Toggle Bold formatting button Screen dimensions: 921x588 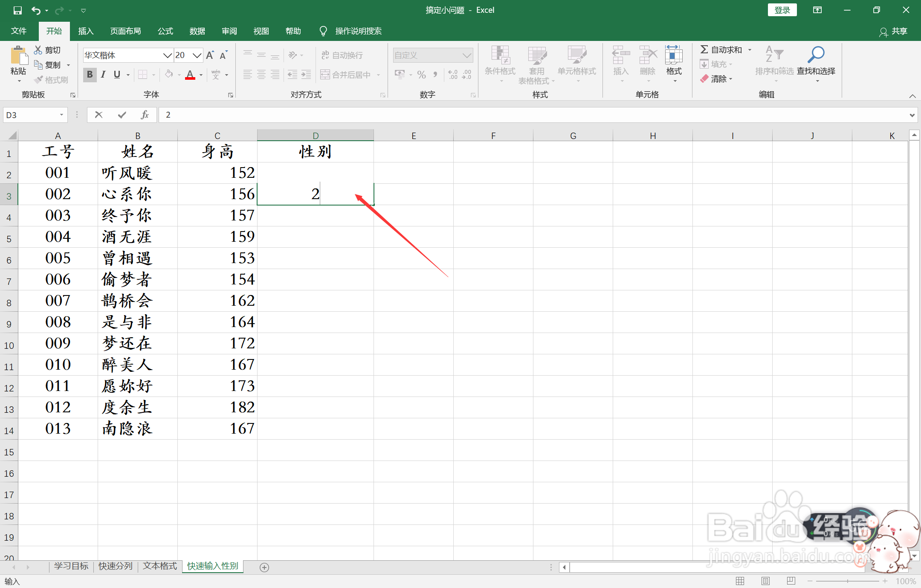click(x=90, y=75)
